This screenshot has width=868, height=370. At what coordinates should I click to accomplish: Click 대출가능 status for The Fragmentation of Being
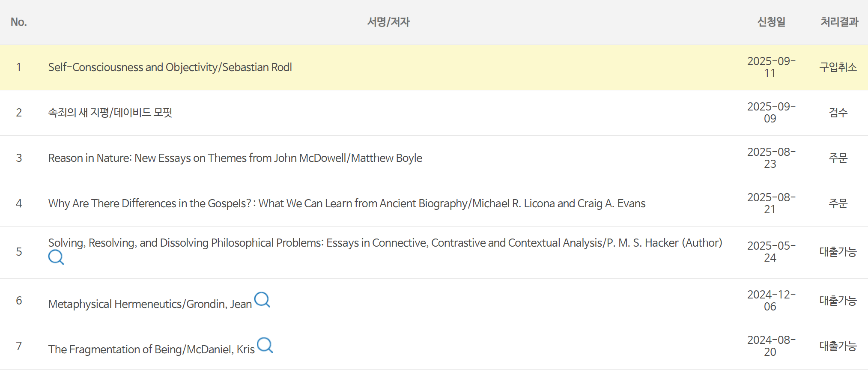click(838, 346)
